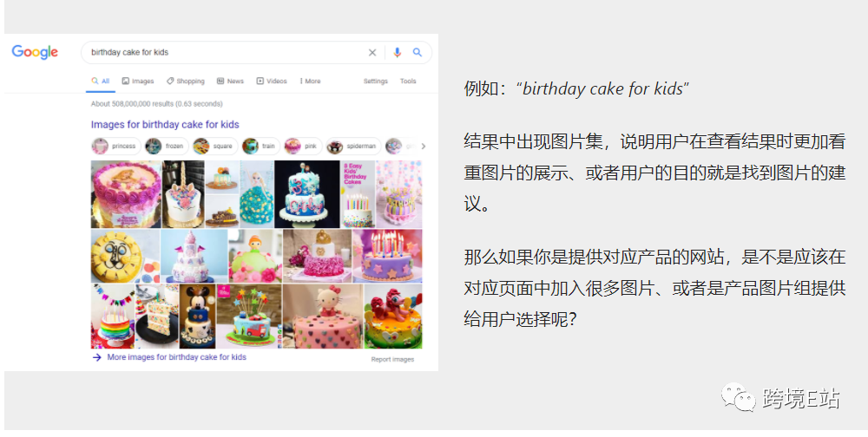Screen dimensions: 868x437
Task: Select the princess filter chip
Action: pos(116,146)
